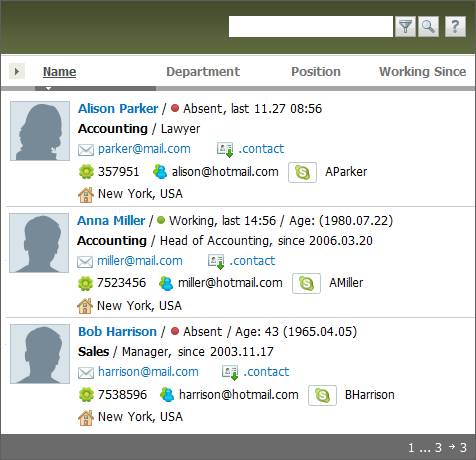476x460 pixels.
Task: Click harrison@hotmail.com messenger address
Action: pyautogui.click(x=239, y=395)
